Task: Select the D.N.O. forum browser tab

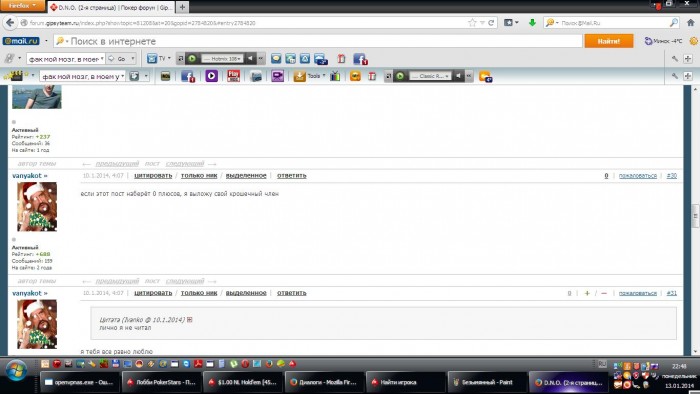Action: click(110, 7)
